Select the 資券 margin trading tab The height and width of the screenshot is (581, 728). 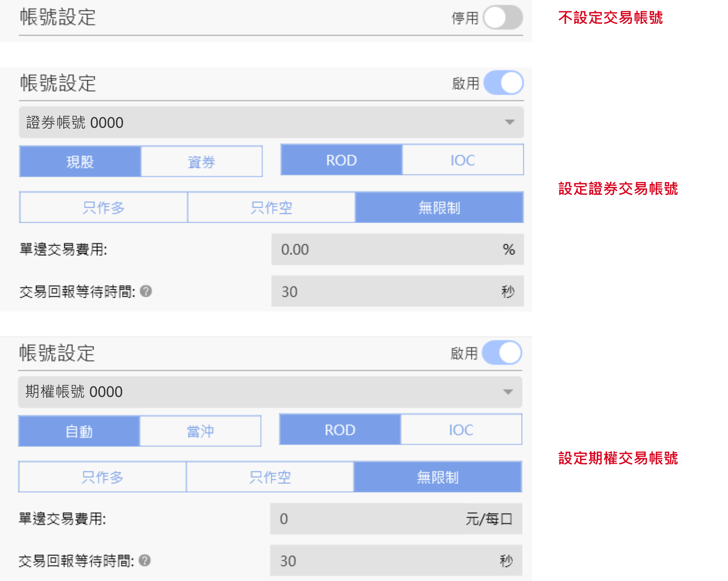tap(202, 161)
